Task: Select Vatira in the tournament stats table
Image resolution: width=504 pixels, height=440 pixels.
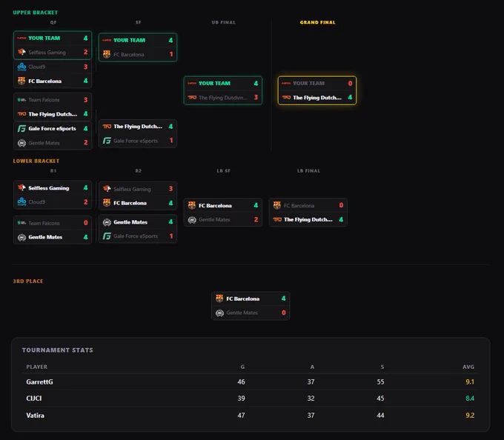Action: (35, 416)
